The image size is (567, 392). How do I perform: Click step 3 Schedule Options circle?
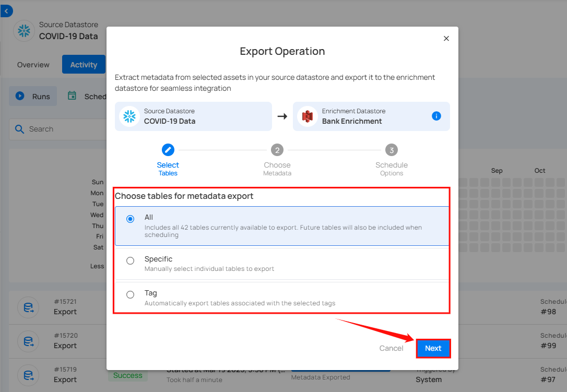click(x=391, y=150)
